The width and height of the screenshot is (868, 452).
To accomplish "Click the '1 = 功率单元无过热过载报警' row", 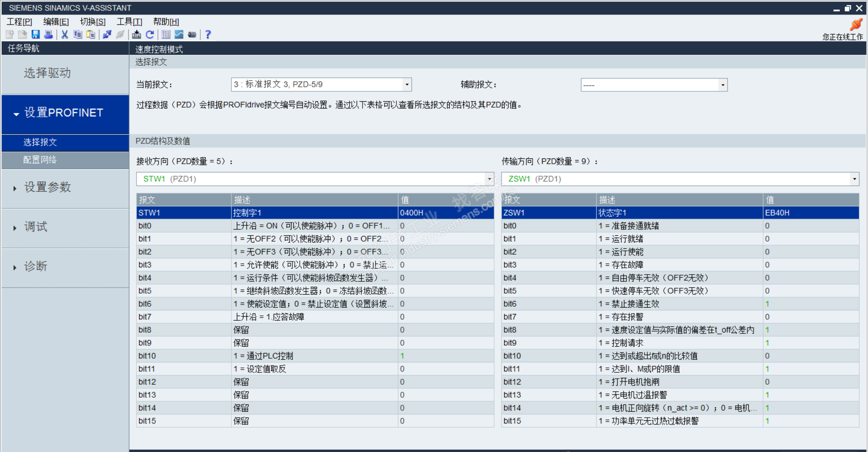I will pyautogui.click(x=680, y=421).
